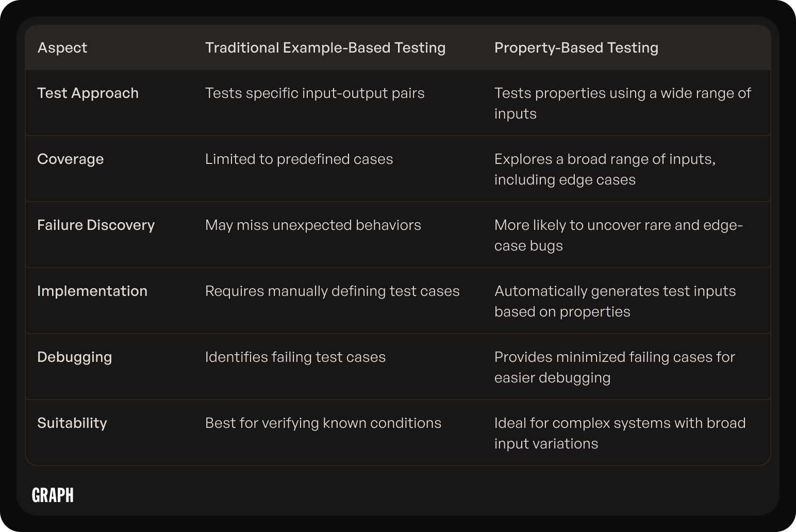
Task: Click 'Best for verifying known conditions' cell
Action: coord(323,423)
